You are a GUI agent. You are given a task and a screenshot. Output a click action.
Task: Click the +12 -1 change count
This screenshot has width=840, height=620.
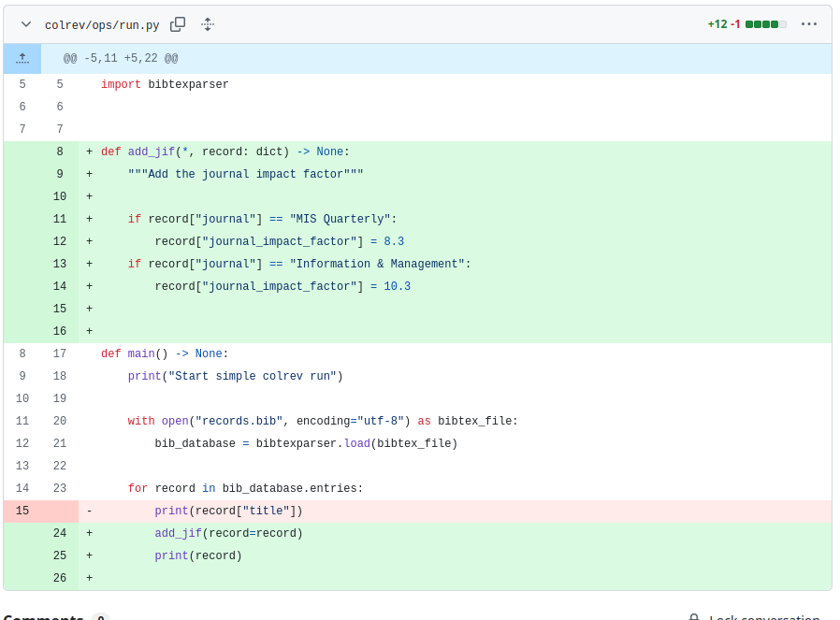(724, 24)
